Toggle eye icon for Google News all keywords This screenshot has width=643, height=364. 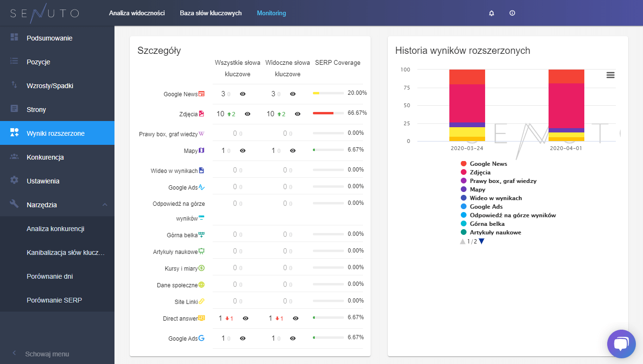point(243,94)
